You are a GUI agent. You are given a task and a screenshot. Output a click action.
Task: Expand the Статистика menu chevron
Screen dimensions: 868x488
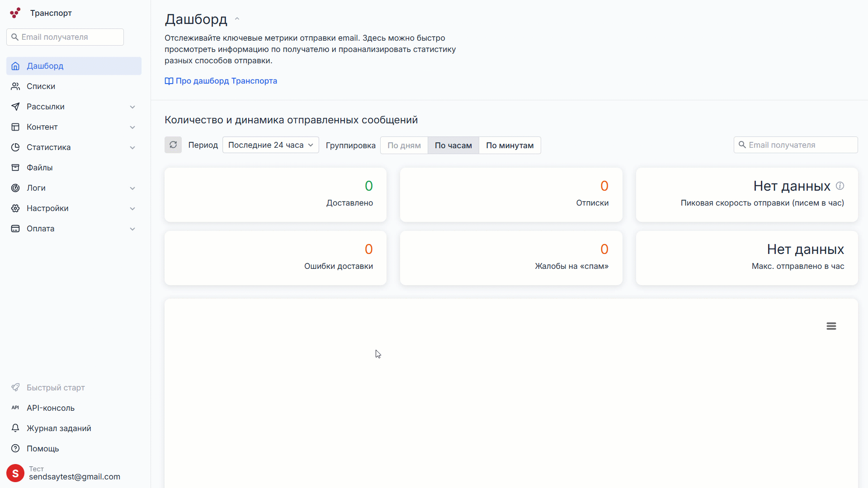(x=132, y=148)
